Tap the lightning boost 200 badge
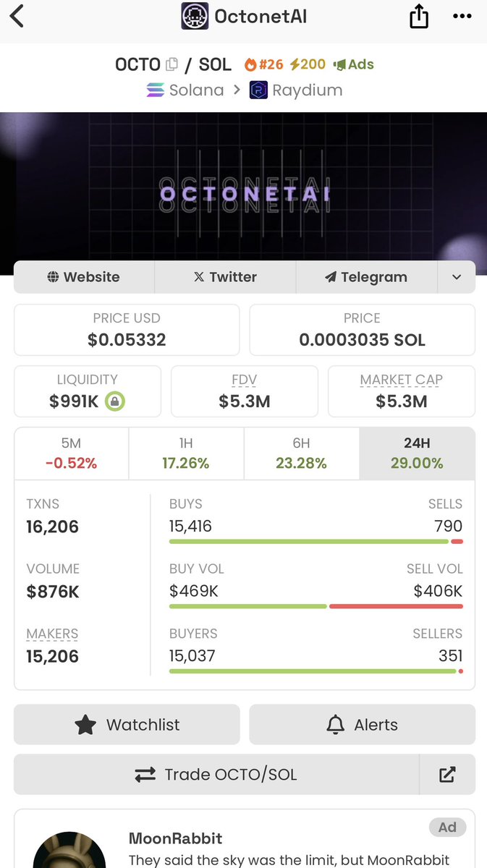 (308, 64)
